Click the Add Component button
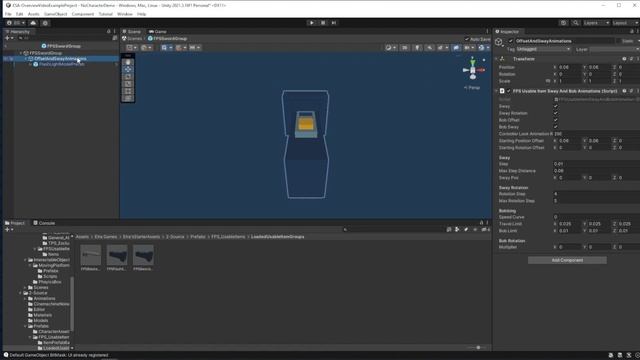 567,260
